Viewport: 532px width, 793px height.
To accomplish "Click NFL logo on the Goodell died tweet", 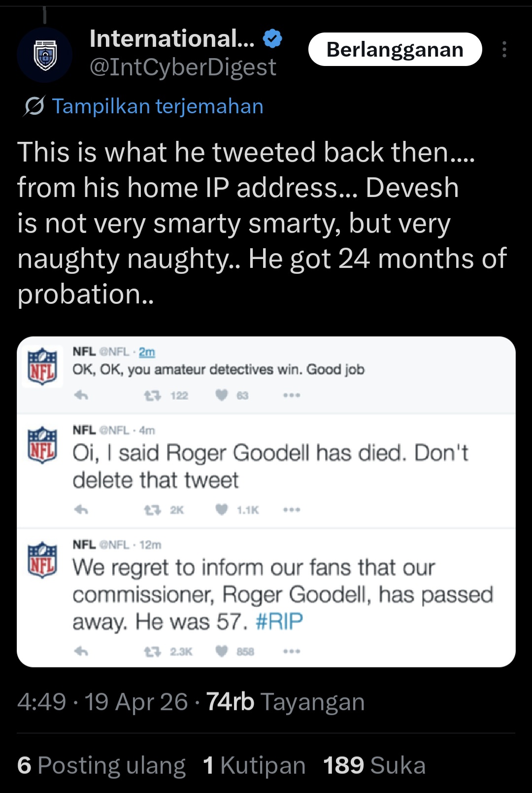I will pyautogui.click(x=42, y=445).
